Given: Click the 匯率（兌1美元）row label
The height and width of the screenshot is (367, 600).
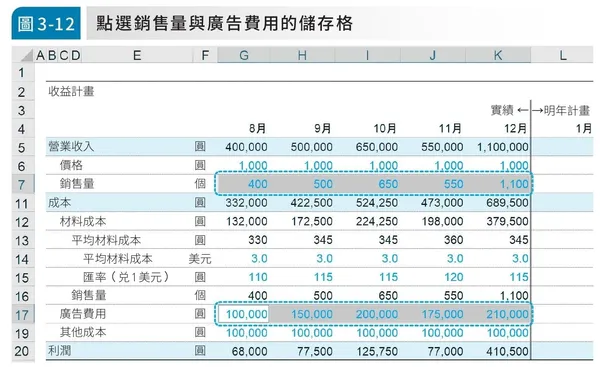Looking at the screenshot, I should [x=127, y=277].
